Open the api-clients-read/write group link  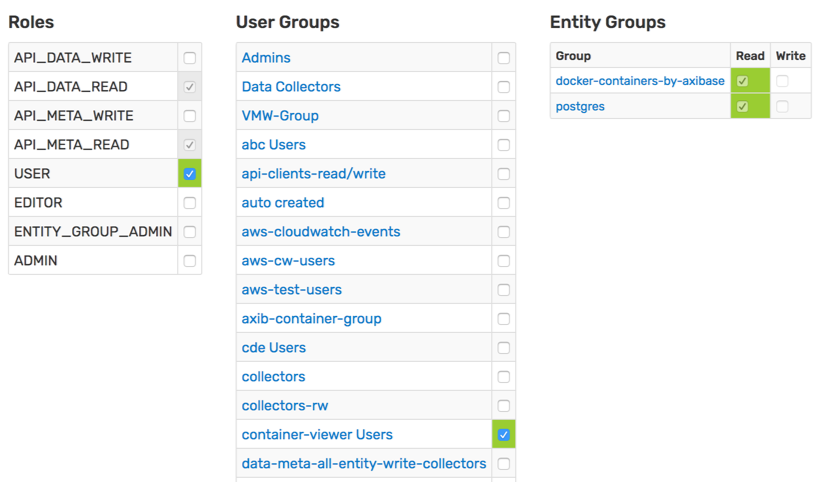[x=313, y=174]
